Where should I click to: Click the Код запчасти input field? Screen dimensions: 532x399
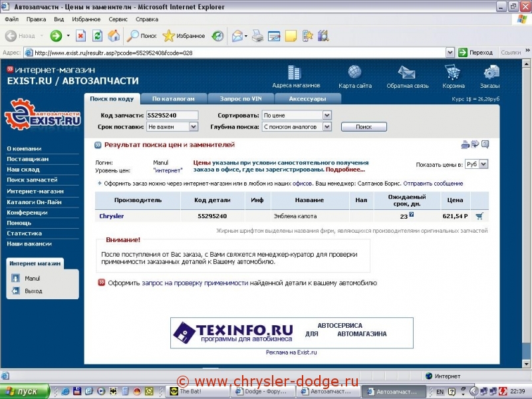click(x=172, y=115)
